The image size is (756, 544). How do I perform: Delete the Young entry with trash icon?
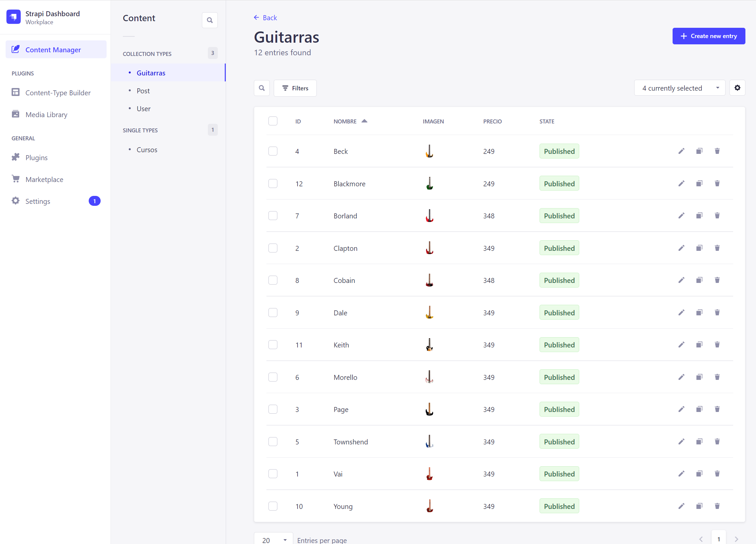coord(717,506)
